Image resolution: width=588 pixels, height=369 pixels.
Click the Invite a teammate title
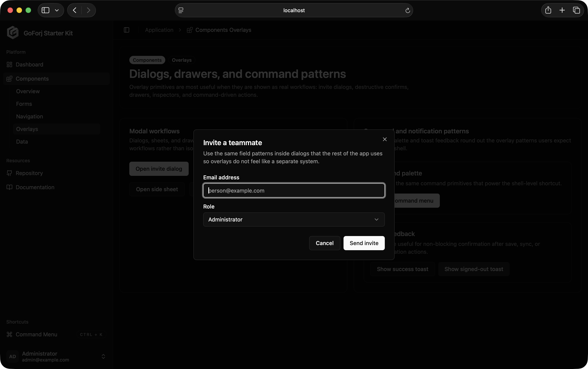pos(232,143)
